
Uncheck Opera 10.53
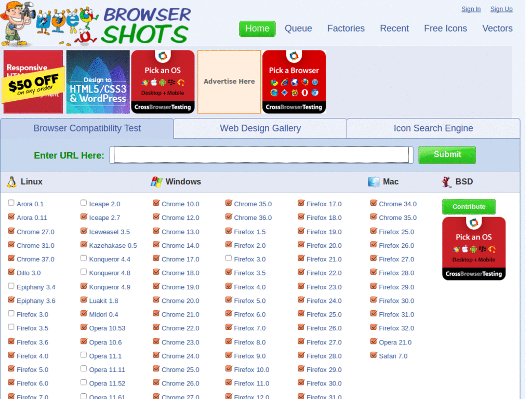[84, 327]
